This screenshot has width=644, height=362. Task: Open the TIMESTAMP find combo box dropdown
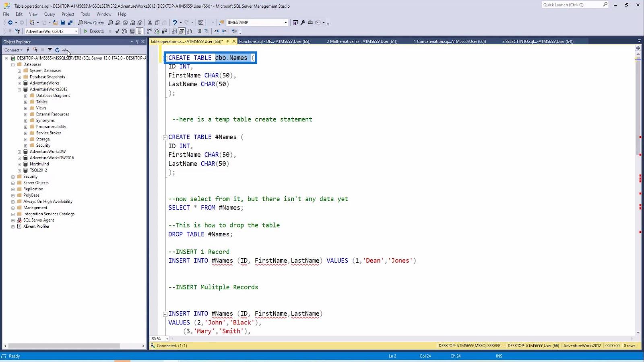(286, 23)
